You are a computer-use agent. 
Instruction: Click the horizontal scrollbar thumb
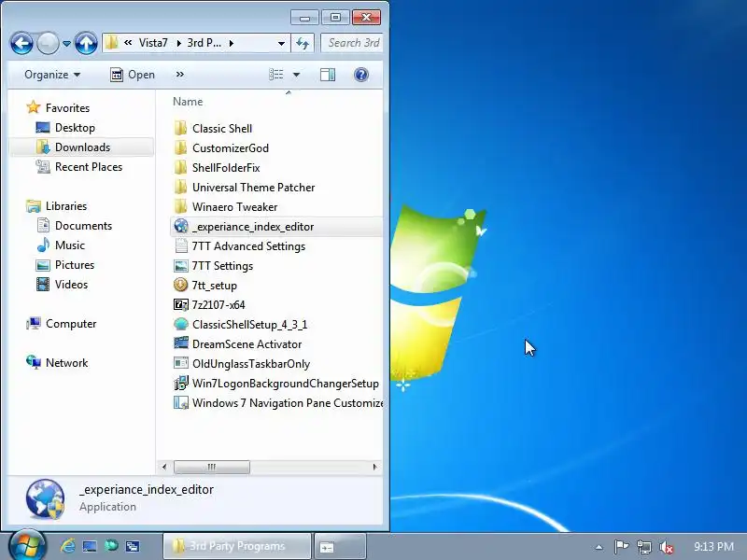point(212,468)
